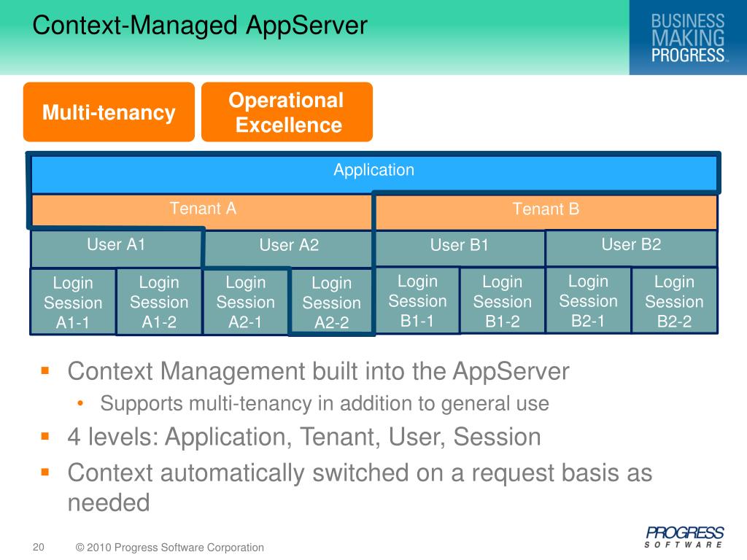Select Login Session A2-2 cell
Screen dimensions: 747x560
point(332,303)
